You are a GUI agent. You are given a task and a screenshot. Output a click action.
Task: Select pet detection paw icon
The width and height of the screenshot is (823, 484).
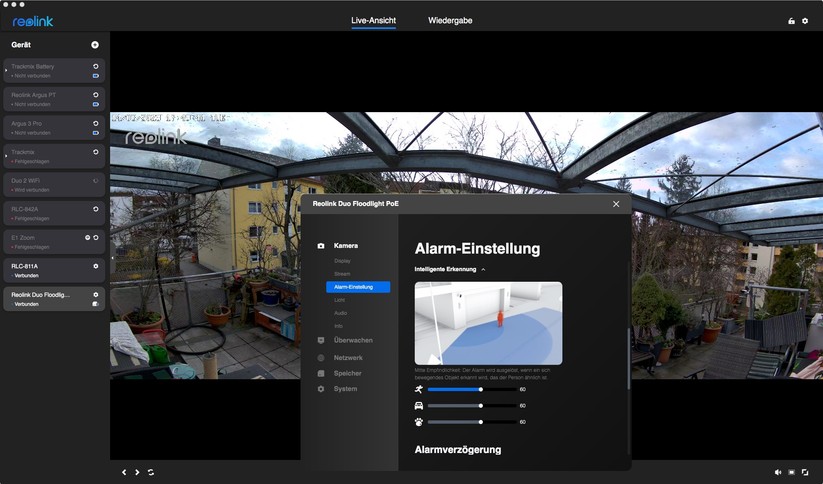pyautogui.click(x=419, y=422)
